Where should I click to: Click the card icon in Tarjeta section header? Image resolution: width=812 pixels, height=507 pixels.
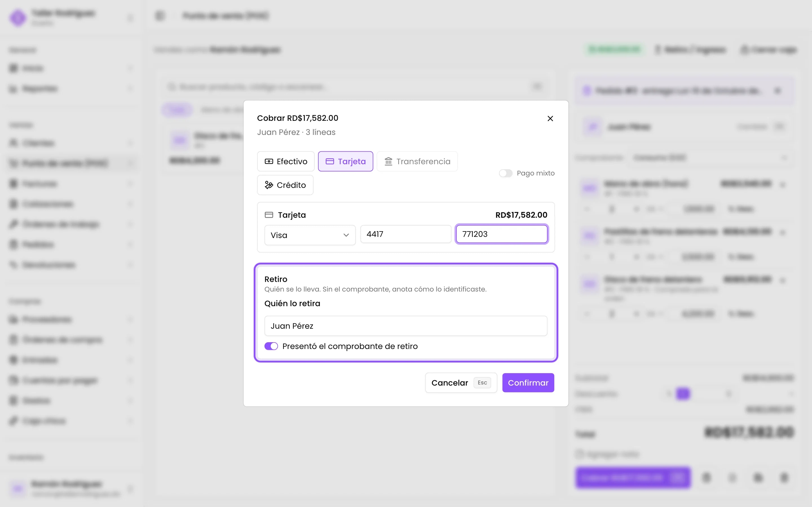click(269, 215)
